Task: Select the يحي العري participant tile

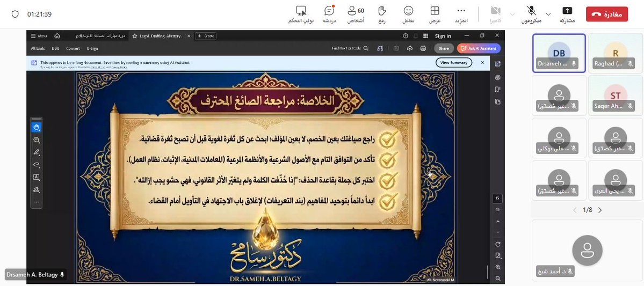Action: pyautogui.click(x=615, y=180)
